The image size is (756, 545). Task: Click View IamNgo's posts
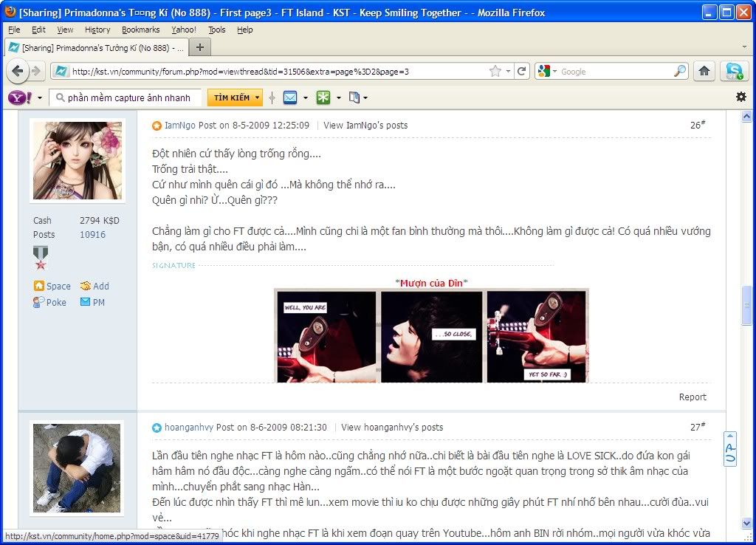[x=365, y=126]
